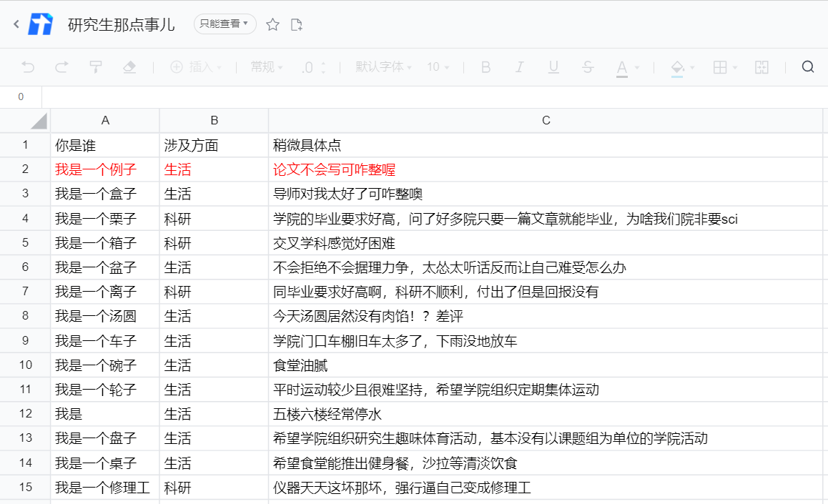
Task: Click the share document icon
Action: click(x=295, y=24)
